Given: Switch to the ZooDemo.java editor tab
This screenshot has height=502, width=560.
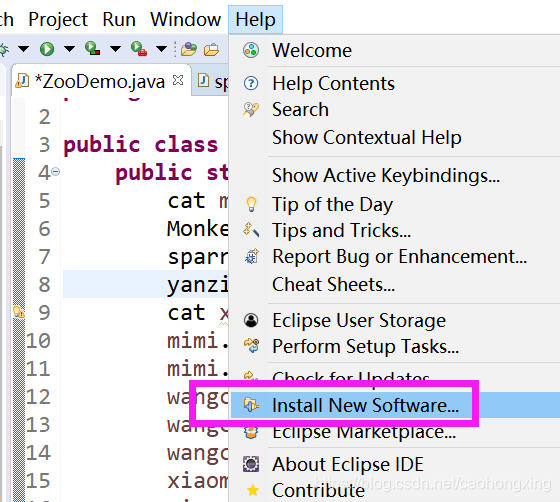Looking at the screenshot, I should click(x=100, y=81).
